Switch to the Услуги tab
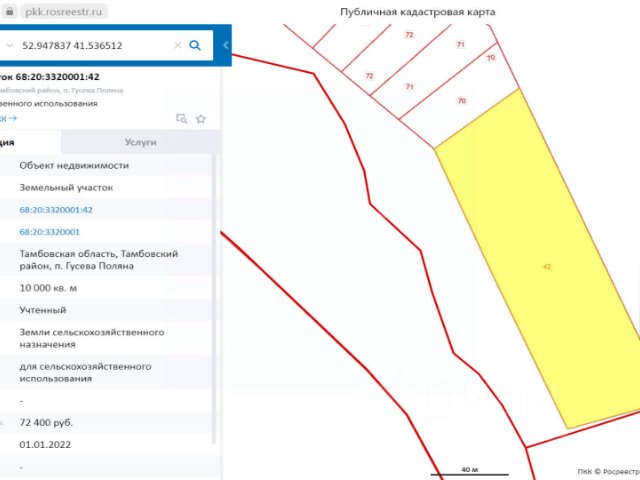This screenshot has height=480, width=640. point(140,142)
